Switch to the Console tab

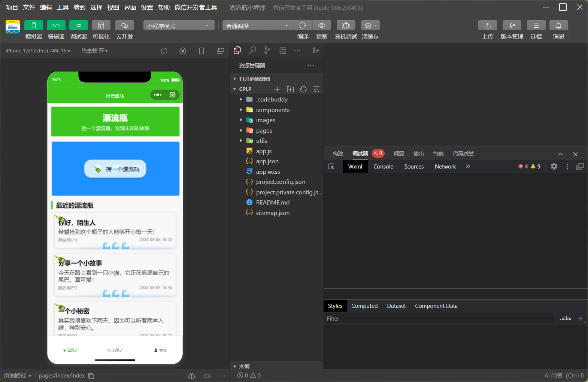(x=383, y=167)
